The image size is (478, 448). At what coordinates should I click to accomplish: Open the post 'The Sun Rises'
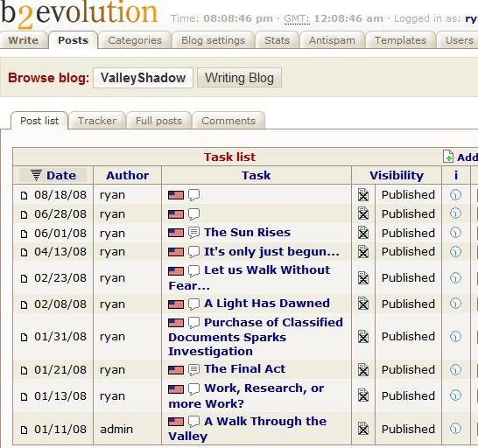coord(247,232)
